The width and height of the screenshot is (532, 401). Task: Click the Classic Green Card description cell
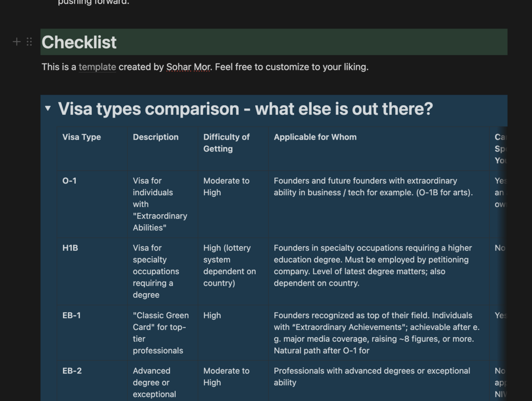pos(159,333)
